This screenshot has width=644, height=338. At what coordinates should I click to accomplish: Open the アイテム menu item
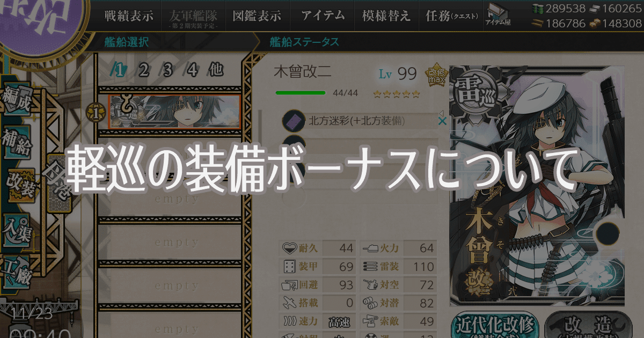point(323,16)
